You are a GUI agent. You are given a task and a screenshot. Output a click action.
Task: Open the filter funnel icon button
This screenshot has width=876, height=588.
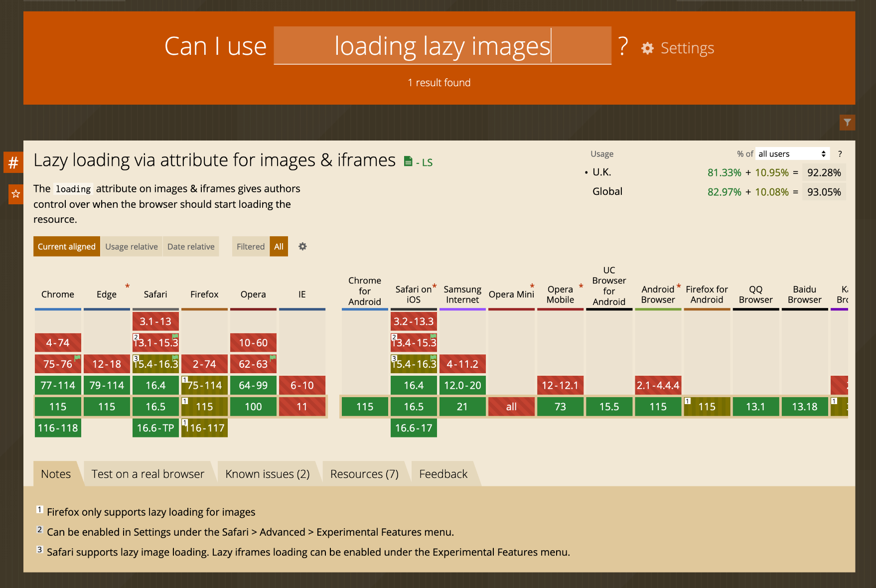847,122
